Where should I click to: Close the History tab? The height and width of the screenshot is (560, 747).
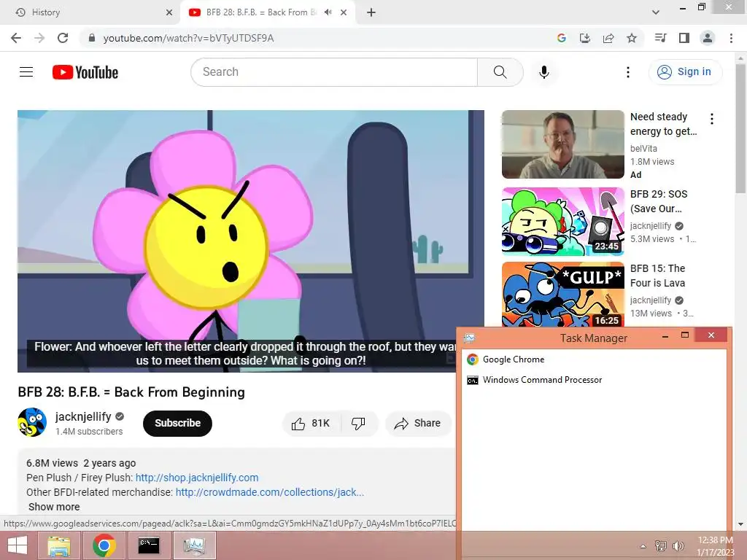point(169,12)
